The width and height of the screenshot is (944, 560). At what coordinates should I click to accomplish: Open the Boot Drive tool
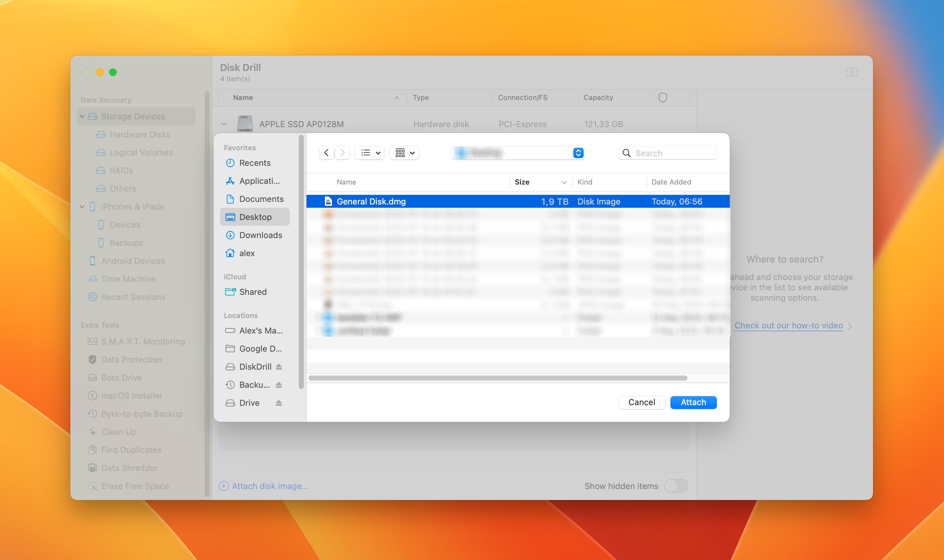click(121, 377)
